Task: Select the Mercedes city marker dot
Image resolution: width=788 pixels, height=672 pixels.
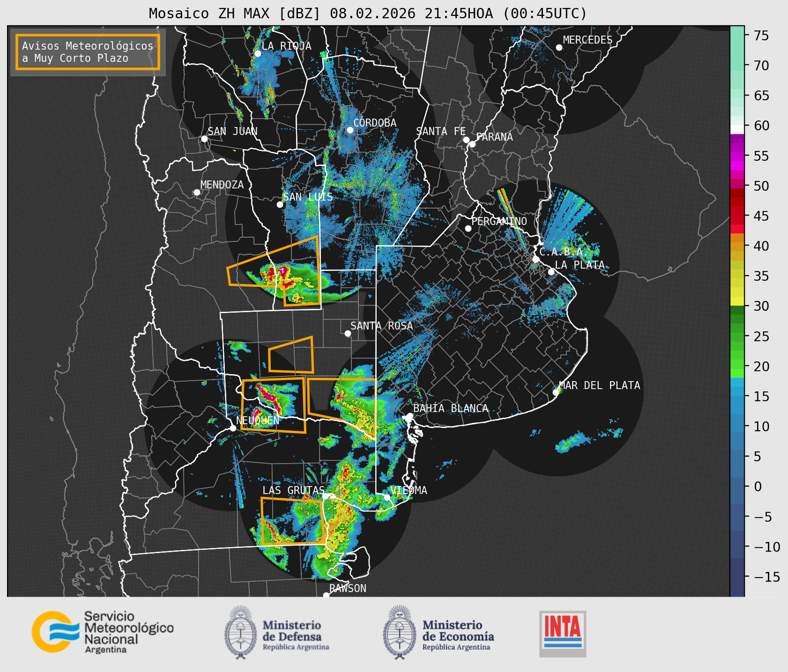Action: 559,48
